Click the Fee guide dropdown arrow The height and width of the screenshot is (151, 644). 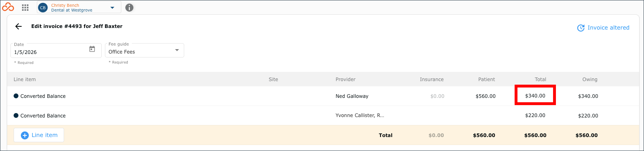click(x=177, y=50)
